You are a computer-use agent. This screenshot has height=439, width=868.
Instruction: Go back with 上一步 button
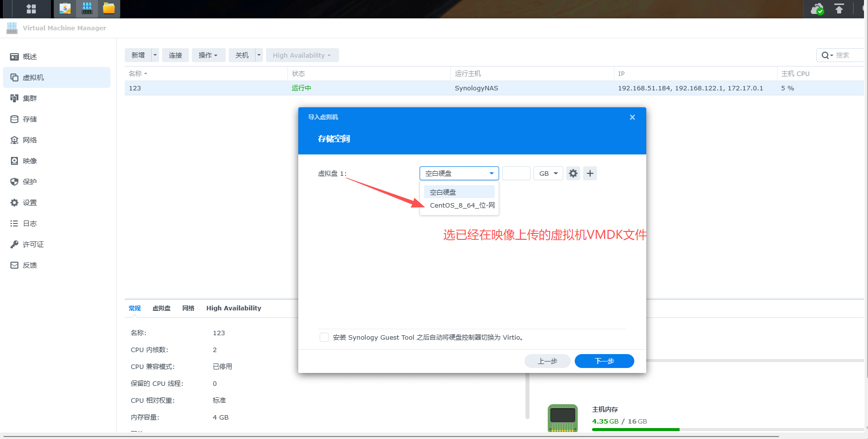pos(547,361)
